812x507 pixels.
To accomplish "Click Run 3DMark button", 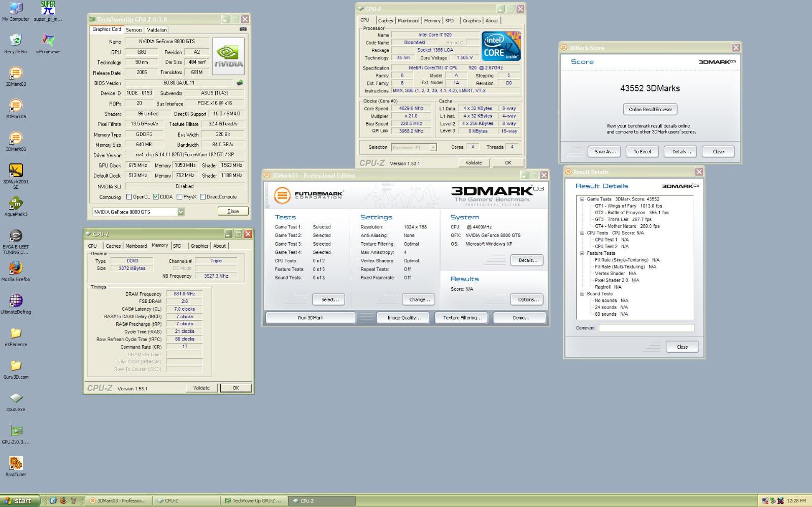I will tap(311, 318).
